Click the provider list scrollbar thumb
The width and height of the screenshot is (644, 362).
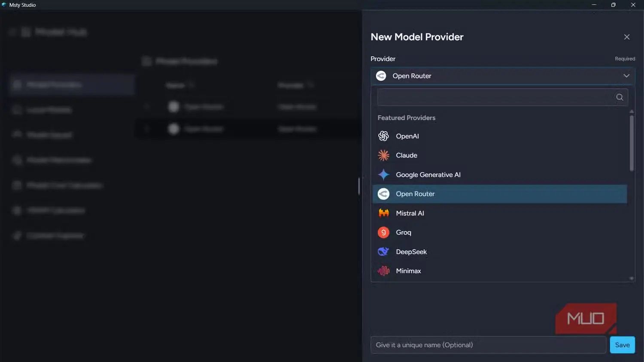632,143
